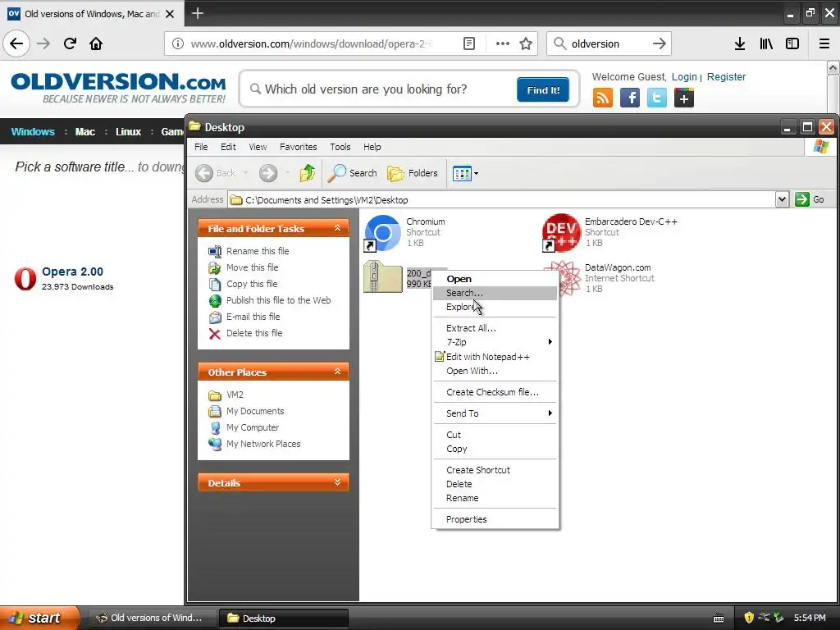This screenshot has width=840, height=630.
Task: Click OldVersion search input field
Action: pos(379,89)
